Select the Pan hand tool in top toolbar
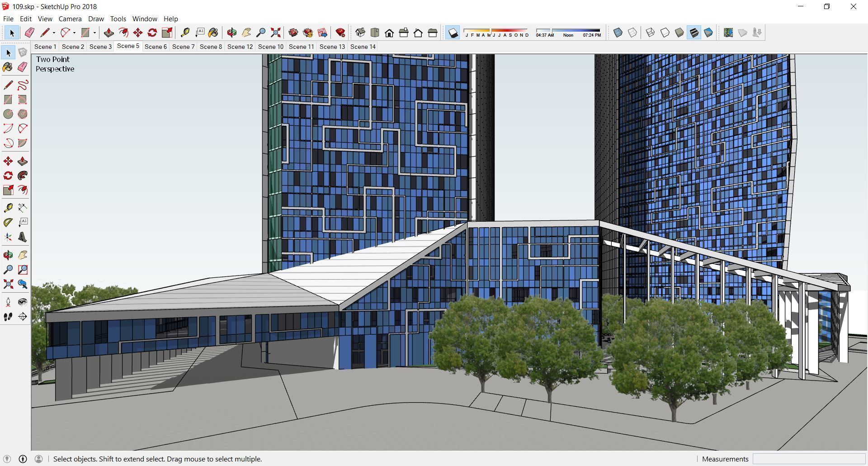The width and height of the screenshot is (868, 466). tap(246, 33)
